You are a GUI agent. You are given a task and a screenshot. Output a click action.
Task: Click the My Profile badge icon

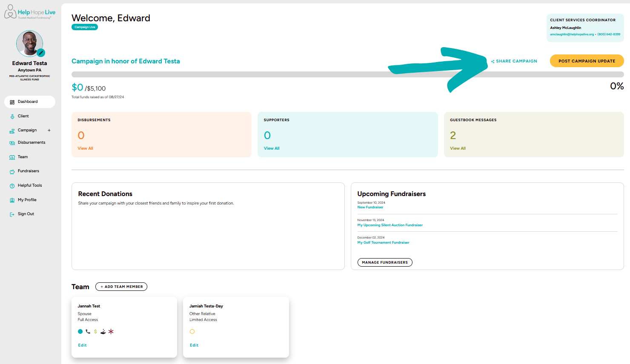pos(11,199)
